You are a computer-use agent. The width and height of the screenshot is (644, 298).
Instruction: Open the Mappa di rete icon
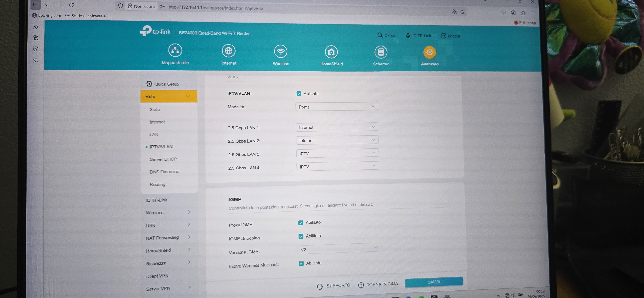click(x=175, y=50)
